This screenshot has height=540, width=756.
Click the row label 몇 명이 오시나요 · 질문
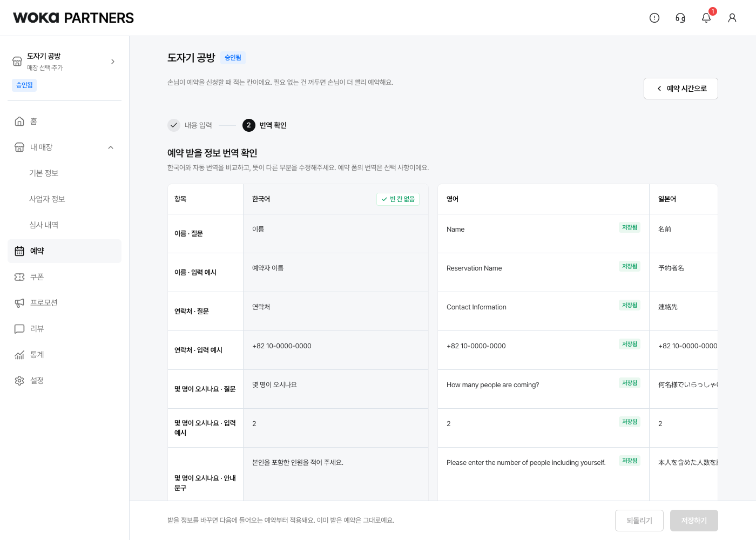tap(205, 389)
